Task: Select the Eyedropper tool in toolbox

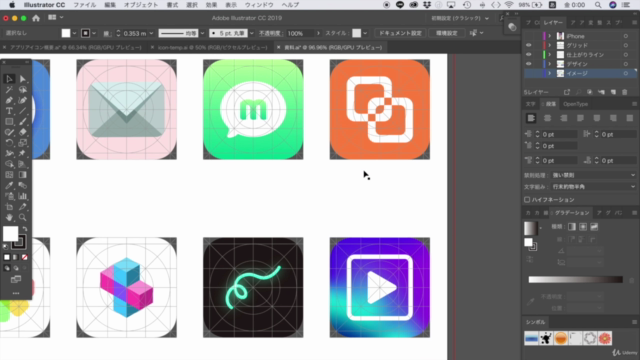Action: point(9,185)
